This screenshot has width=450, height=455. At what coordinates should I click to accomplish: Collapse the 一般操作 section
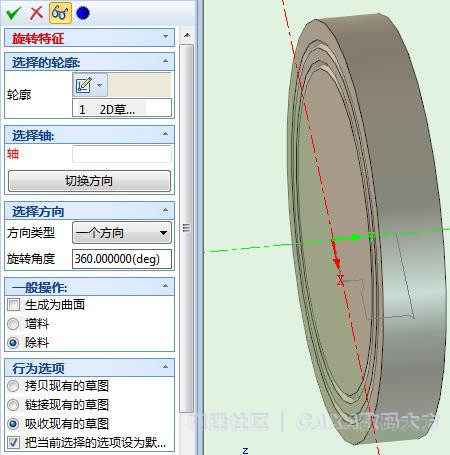pyautogui.click(x=165, y=286)
